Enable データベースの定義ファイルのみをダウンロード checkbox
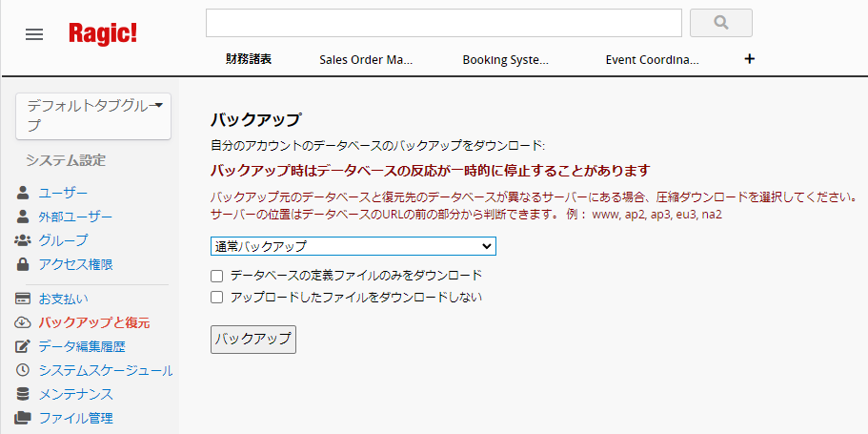The width and height of the screenshot is (868, 434). (x=217, y=276)
